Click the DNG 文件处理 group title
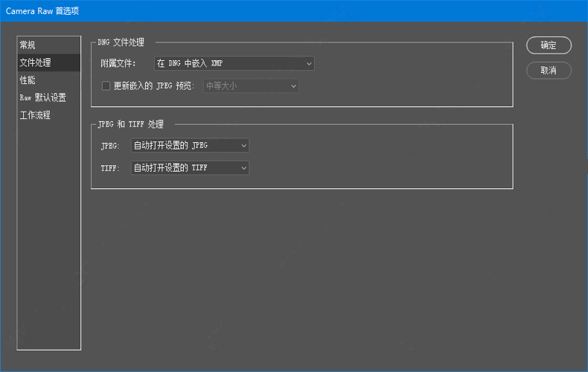Image resolution: width=588 pixels, height=372 pixels. coord(121,42)
